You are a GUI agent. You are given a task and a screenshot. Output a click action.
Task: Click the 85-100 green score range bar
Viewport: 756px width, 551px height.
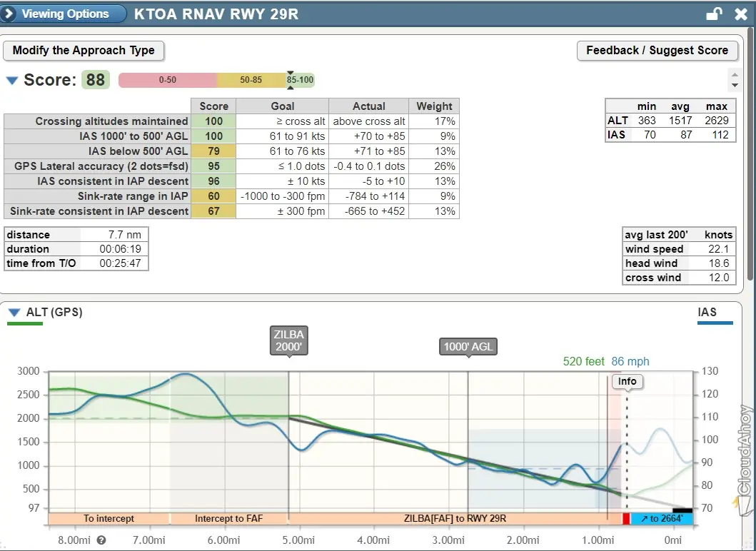click(x=301, y=80)
